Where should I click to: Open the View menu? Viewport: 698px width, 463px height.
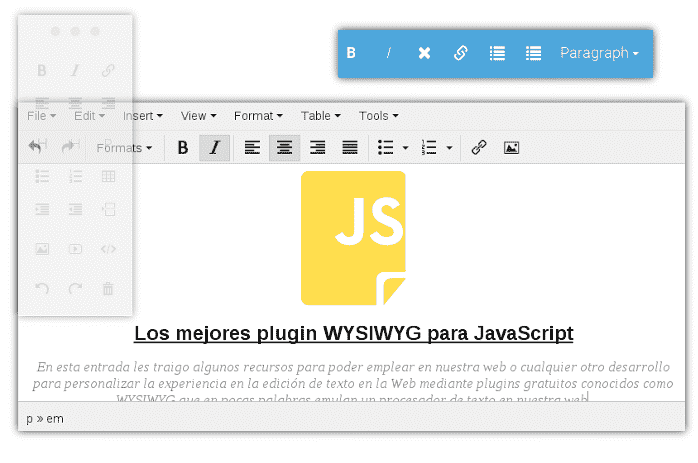tap(198, 116)
